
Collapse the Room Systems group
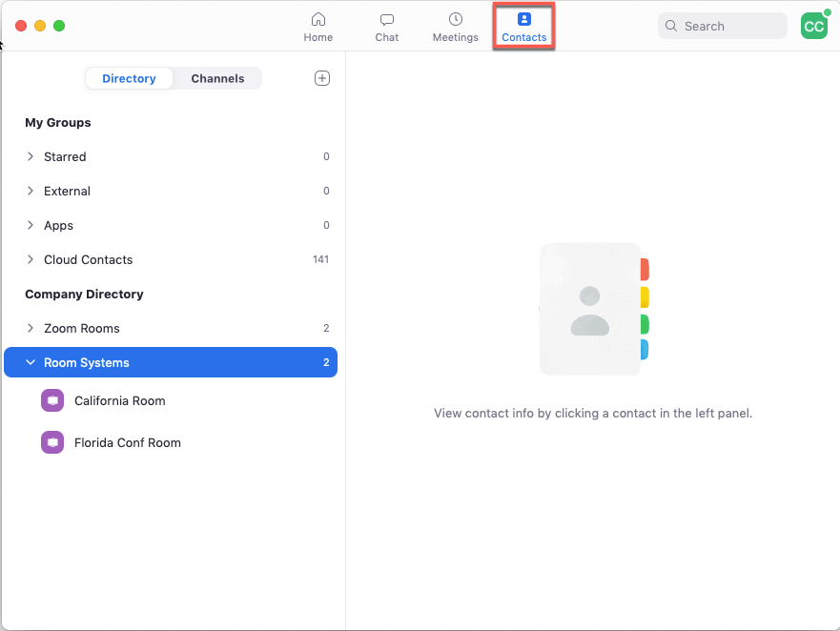31,362
